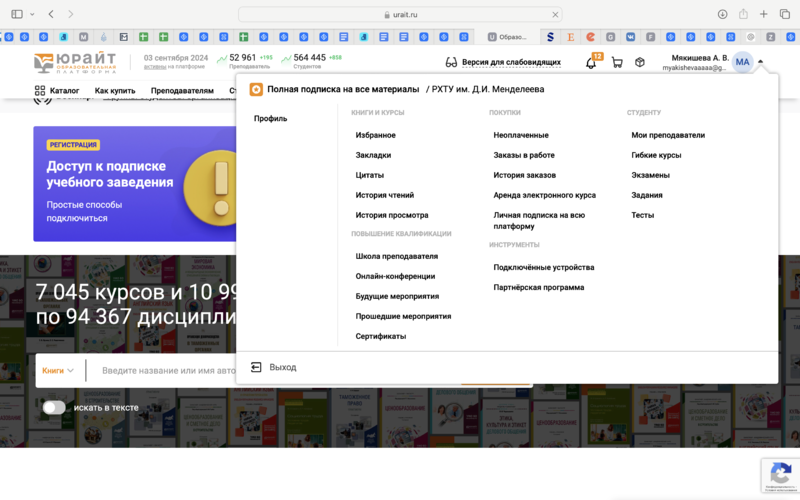Click the notification bell with badge 12
The width and height of the screenshot is (800, 500).
[x=591, y=63]
